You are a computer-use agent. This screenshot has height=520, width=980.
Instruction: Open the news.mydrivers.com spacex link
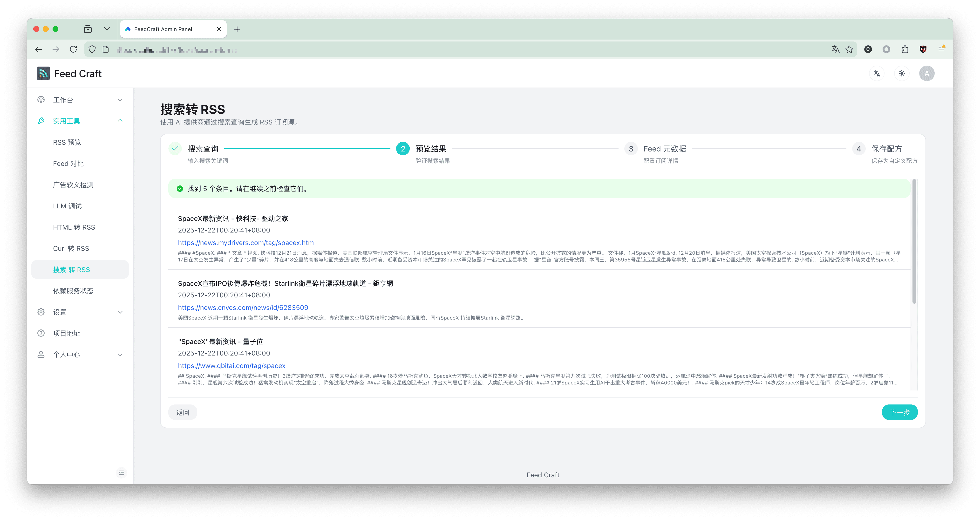coord(246,243)
